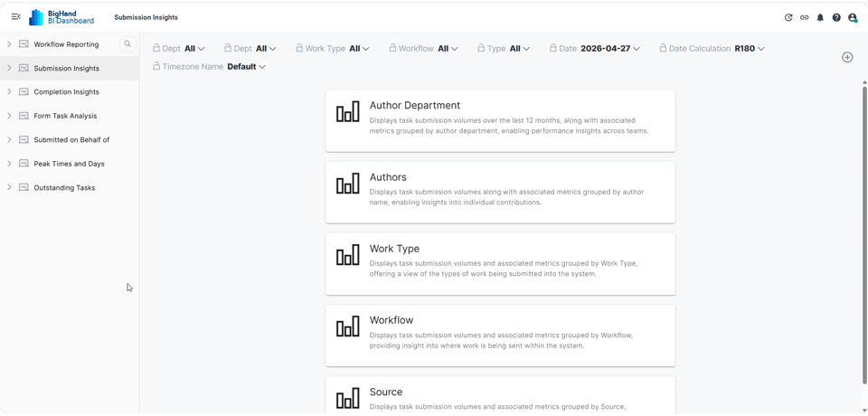Click the Peak Times and Days chart icon
This screenshot has height=416, width=868.
[24, 164]
